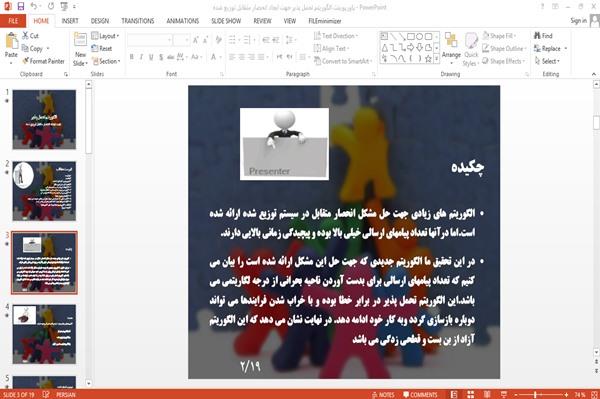Toggle text Shadow formatting
This screenshot has height=399, width=600.
click(x=161, y=57)
